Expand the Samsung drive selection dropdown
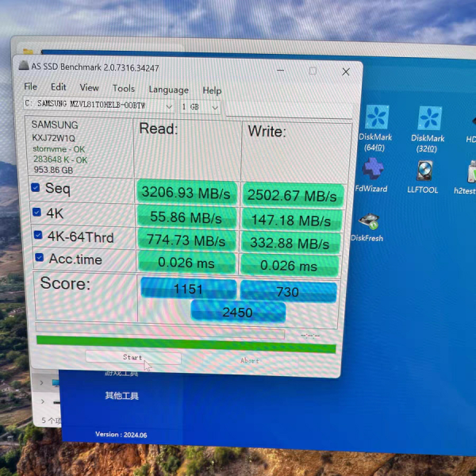 pos(169,106)
